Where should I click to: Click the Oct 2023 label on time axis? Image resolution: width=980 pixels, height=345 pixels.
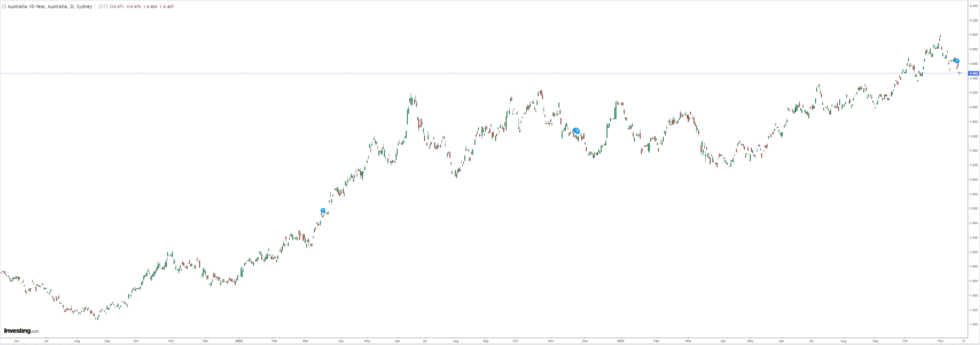coord(905,341)
